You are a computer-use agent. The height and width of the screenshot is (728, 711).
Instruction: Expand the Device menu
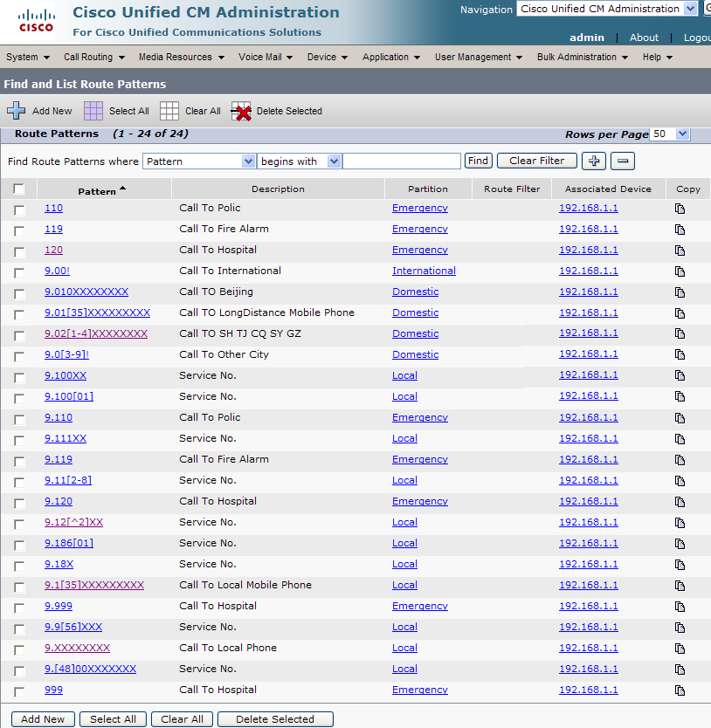[328, 57]
